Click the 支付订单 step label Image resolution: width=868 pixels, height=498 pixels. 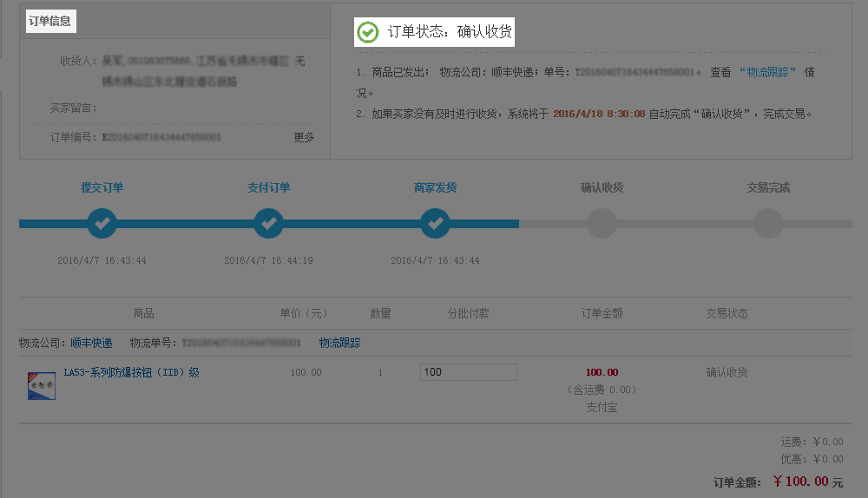click(268, 187)
